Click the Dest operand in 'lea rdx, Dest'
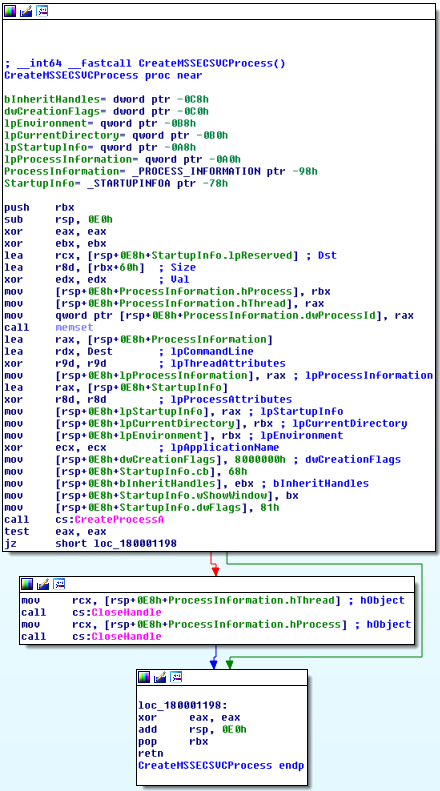 pyautogui.click(x=100, y=351)
